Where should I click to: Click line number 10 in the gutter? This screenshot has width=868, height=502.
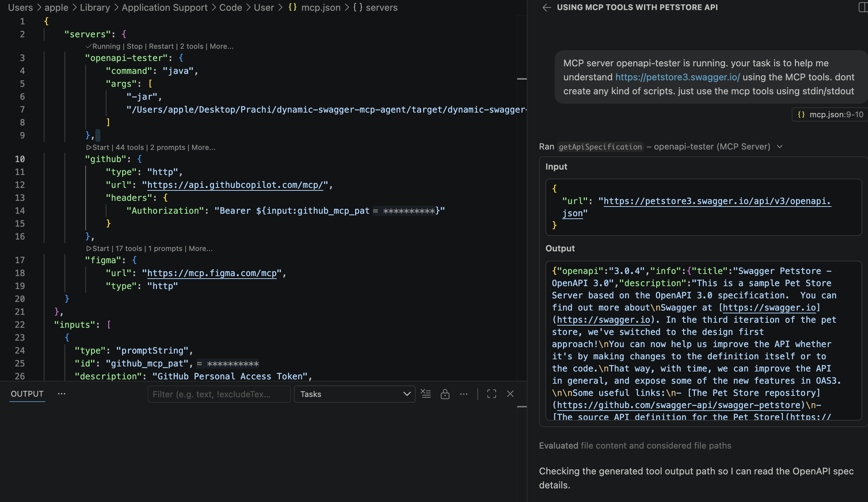(20, 159)
